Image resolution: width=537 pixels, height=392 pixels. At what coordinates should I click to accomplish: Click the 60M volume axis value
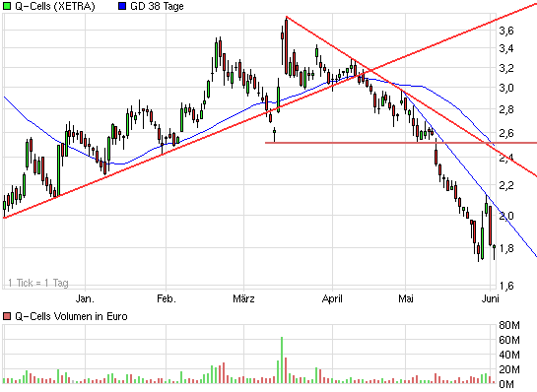point(509,340)
